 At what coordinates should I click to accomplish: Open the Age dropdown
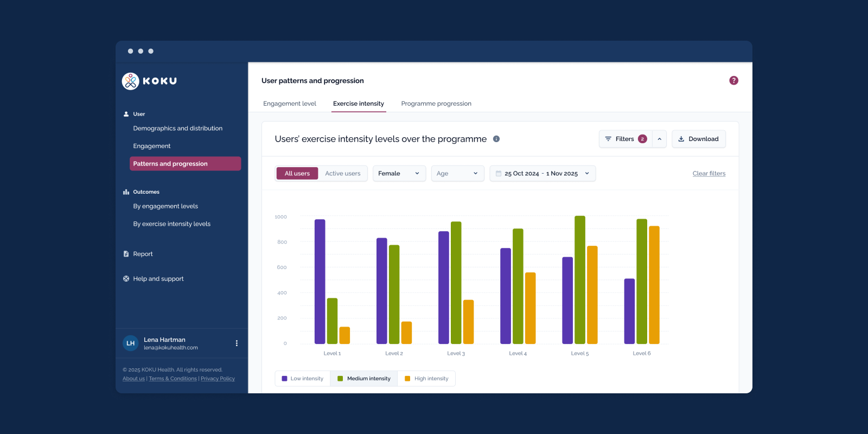(458, 174)
